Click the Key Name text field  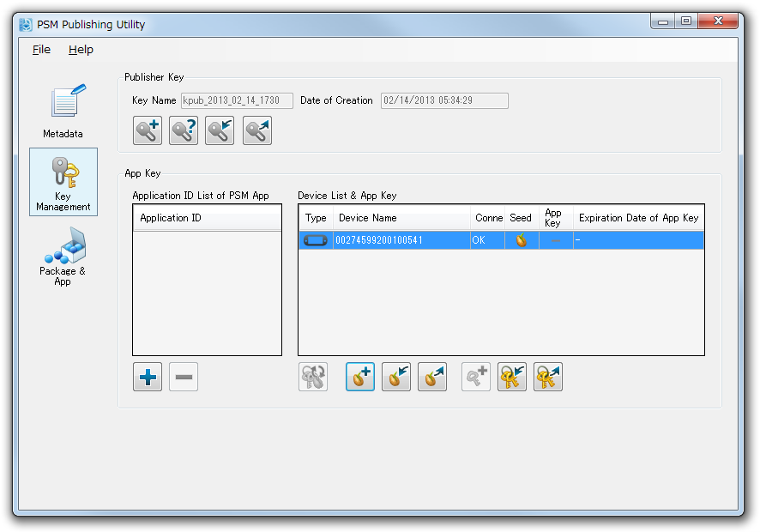(237, 100)
